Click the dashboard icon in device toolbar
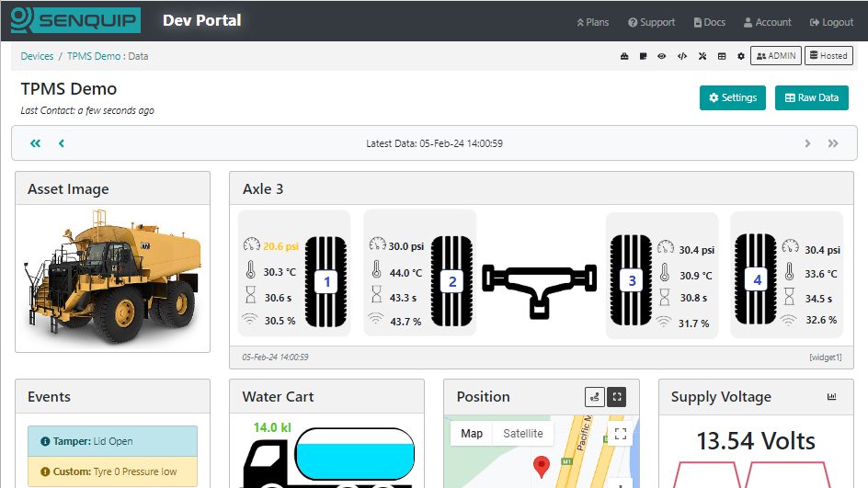Image resolution: width=868 pixels, height=488 pixels. coord(624,56)
